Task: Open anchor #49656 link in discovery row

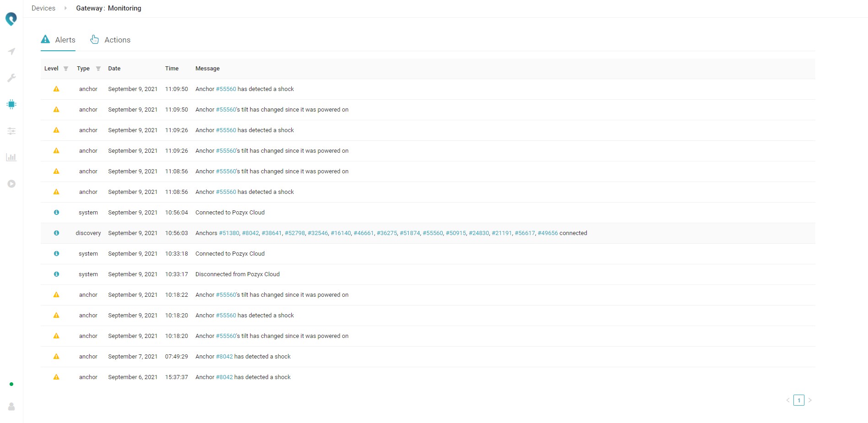Action: [x=547, y=233]
